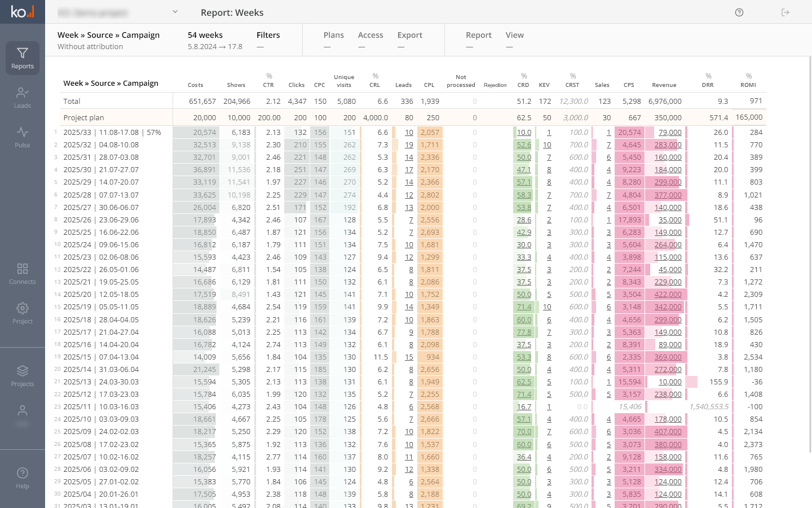Viewport: 812px width, 508px height.
Task: Click revenue link 79,000 for week 2025/33
Action: 670,133
